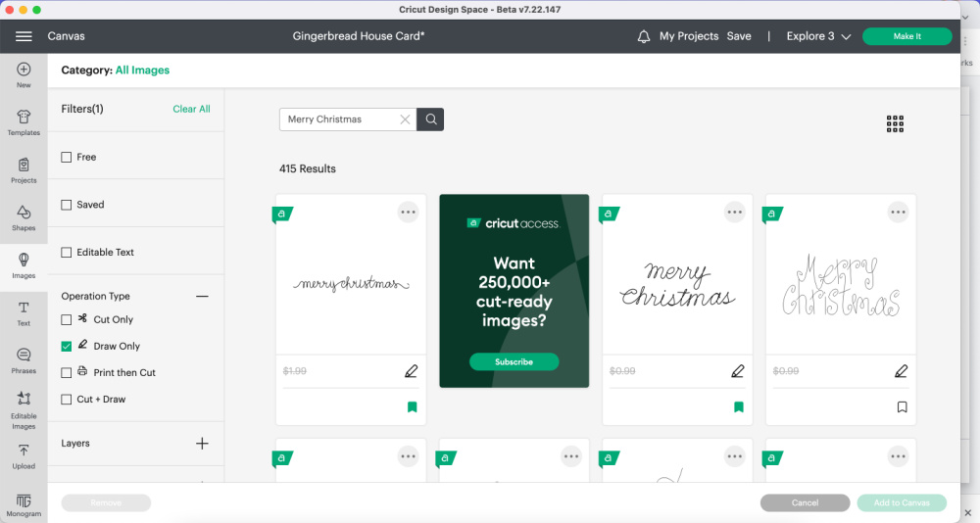
Task: Open the Templates panel in sidebar
Action: coord(24,121)
